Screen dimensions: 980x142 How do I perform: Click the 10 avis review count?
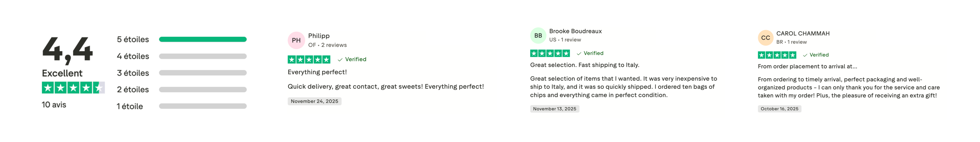pos(54,105)
